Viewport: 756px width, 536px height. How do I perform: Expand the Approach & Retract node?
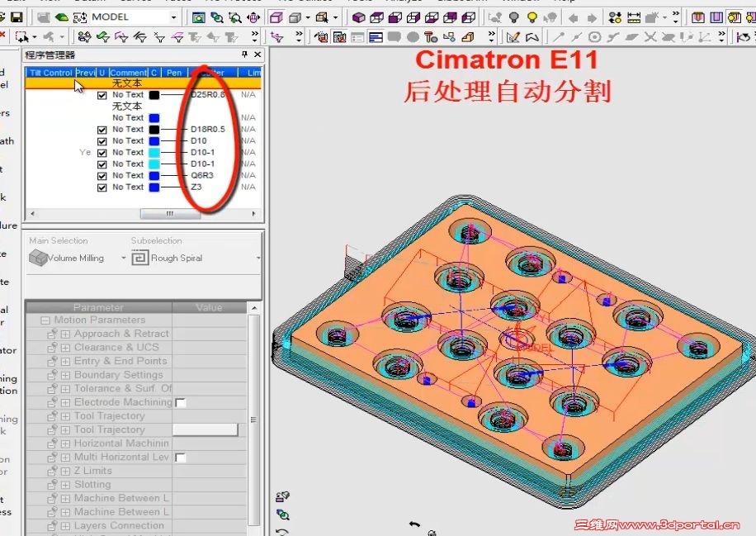pos(65,334)
